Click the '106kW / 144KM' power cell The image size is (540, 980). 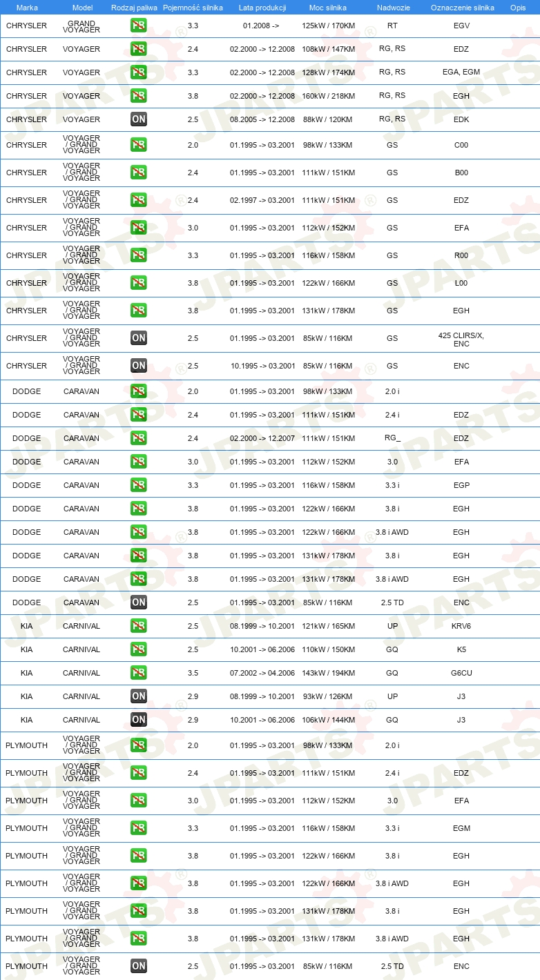tap(329, 720)
